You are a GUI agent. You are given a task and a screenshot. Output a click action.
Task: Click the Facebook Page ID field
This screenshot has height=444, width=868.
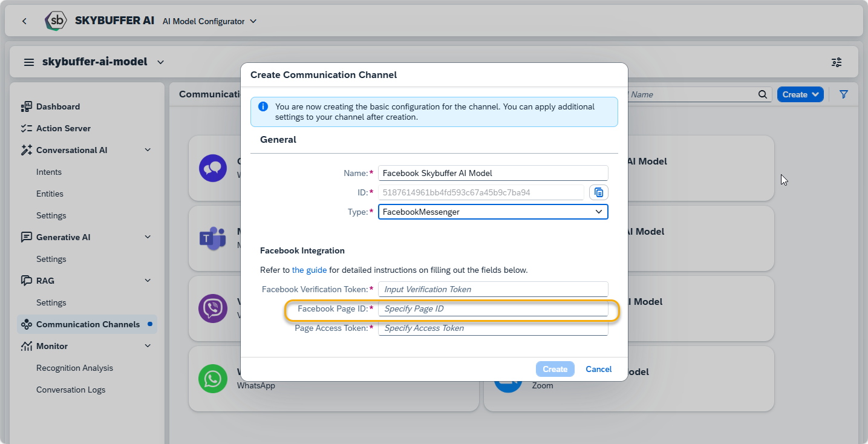[493, 309]
